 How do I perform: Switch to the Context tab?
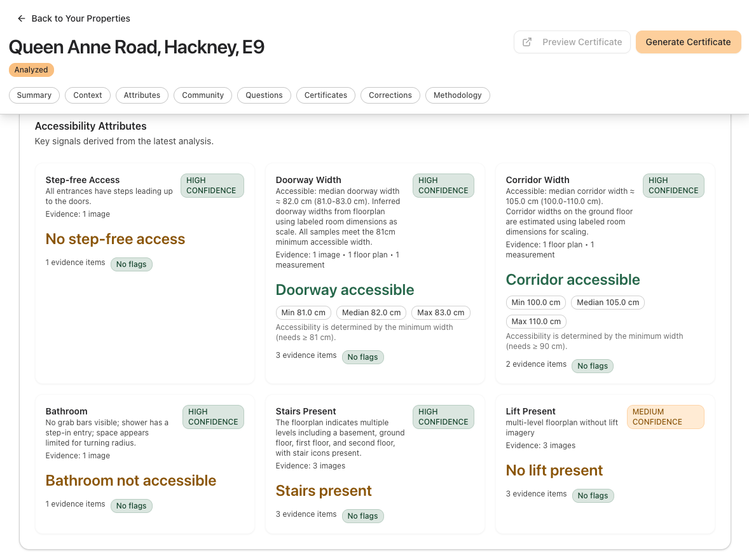87,95
